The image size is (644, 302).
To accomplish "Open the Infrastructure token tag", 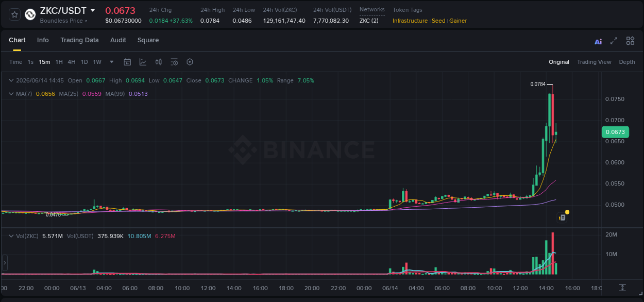I will click(410, 21).
